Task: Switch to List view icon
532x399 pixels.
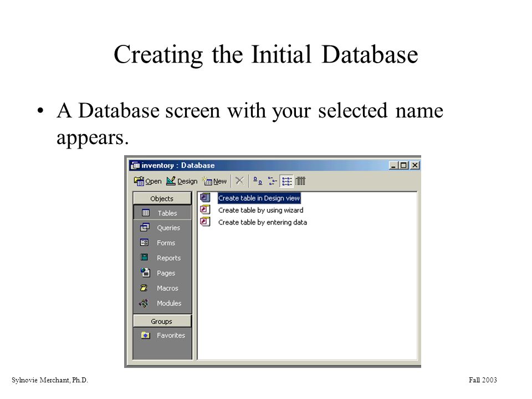Action: (x=287, y=181)
